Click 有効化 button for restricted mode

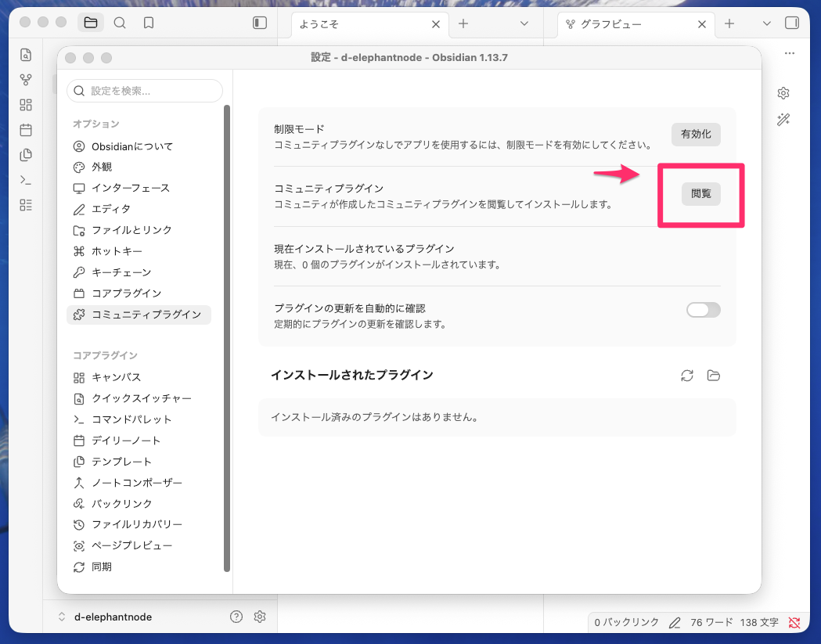coord(696,134)
